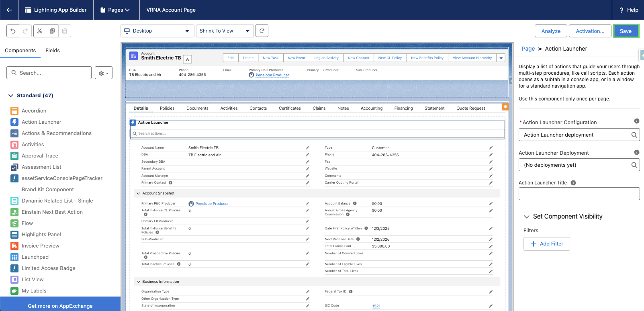Screen dimensions: 644x311
Task: Open the Quote Request tab
Action: point(470,108)
